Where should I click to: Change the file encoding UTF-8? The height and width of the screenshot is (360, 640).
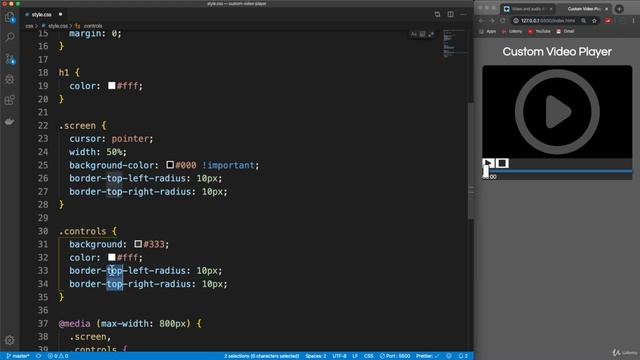(x=339, y=356)
